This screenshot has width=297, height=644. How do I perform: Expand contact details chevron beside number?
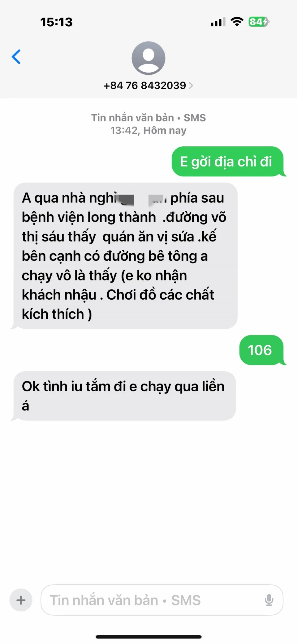(x=191, y=86)
